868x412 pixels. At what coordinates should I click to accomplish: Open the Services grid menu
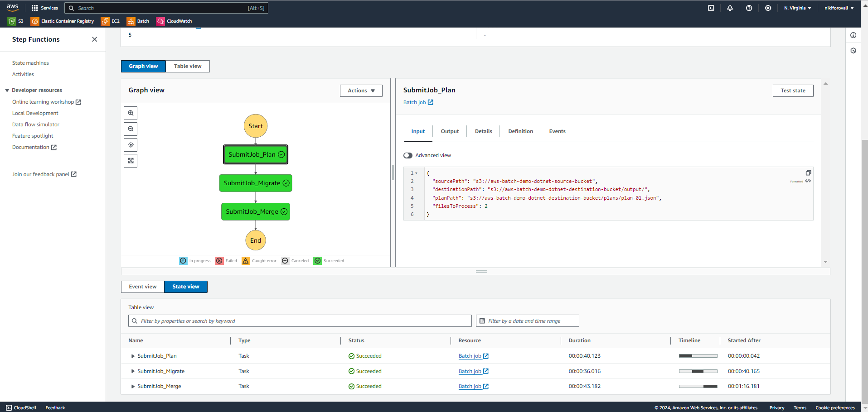(x=44, y=8)
